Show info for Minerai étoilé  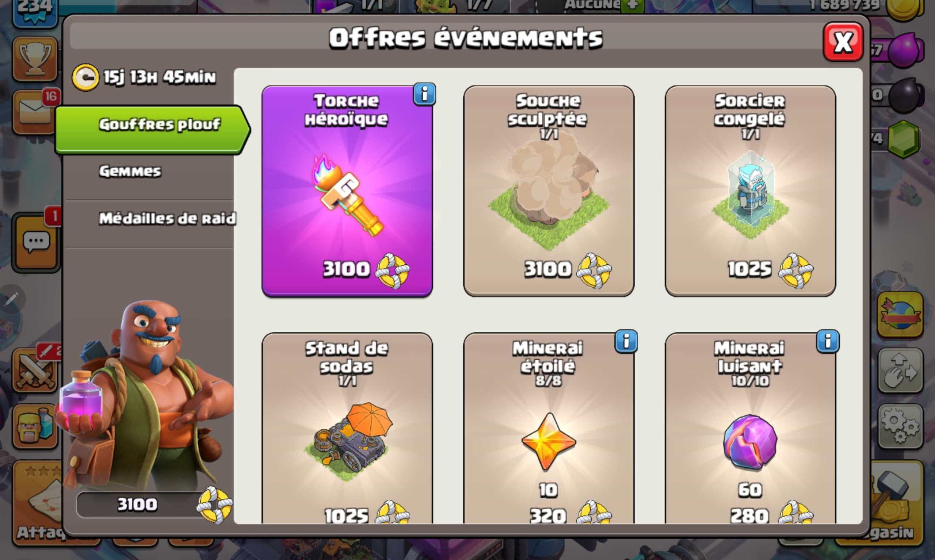click(x=626, y=341)
